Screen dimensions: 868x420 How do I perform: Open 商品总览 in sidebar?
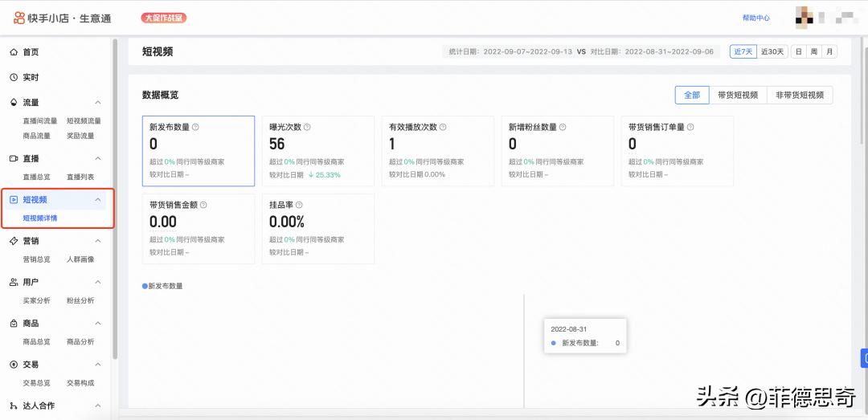coord(36,342)
